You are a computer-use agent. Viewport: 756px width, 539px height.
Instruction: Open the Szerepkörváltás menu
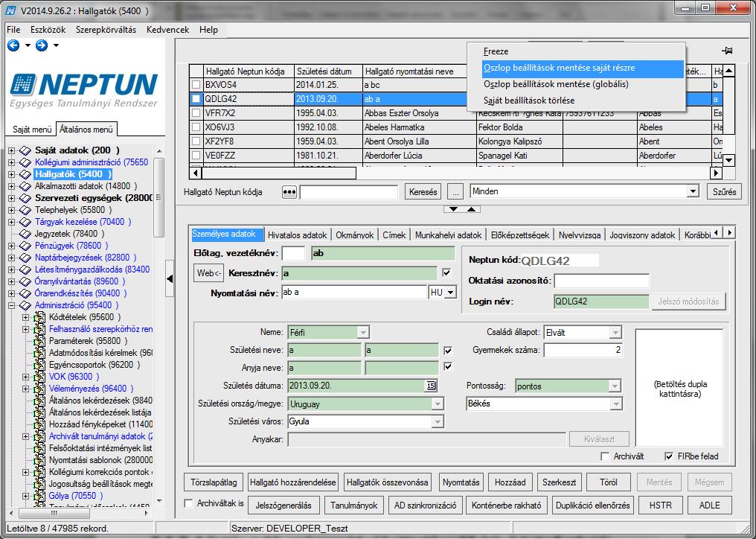coord(106,30)
